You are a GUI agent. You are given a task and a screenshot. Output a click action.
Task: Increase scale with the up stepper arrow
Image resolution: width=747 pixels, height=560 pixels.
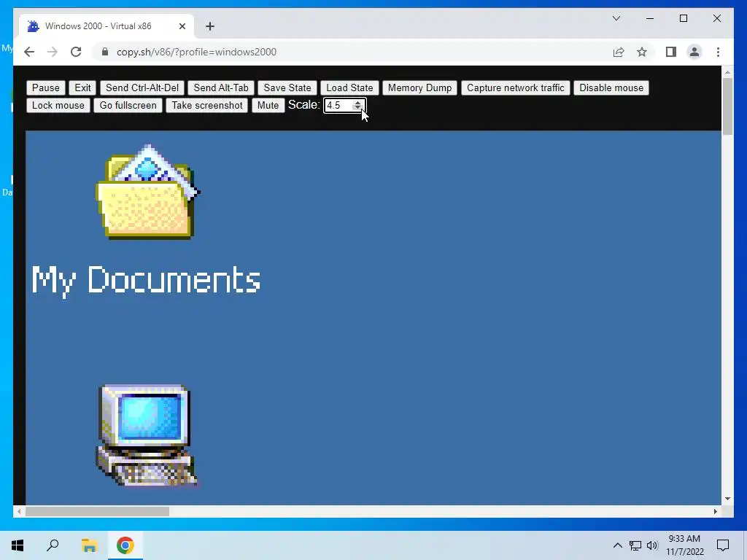point(357,102)
